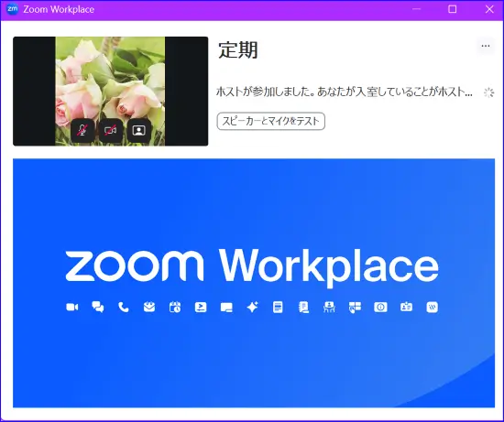
Task: Open the three-dot more options menu
Action: 486,46
